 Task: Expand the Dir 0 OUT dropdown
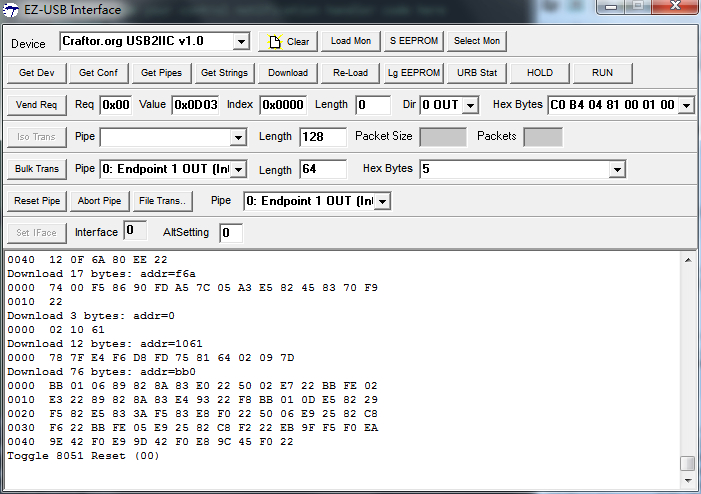470,105
